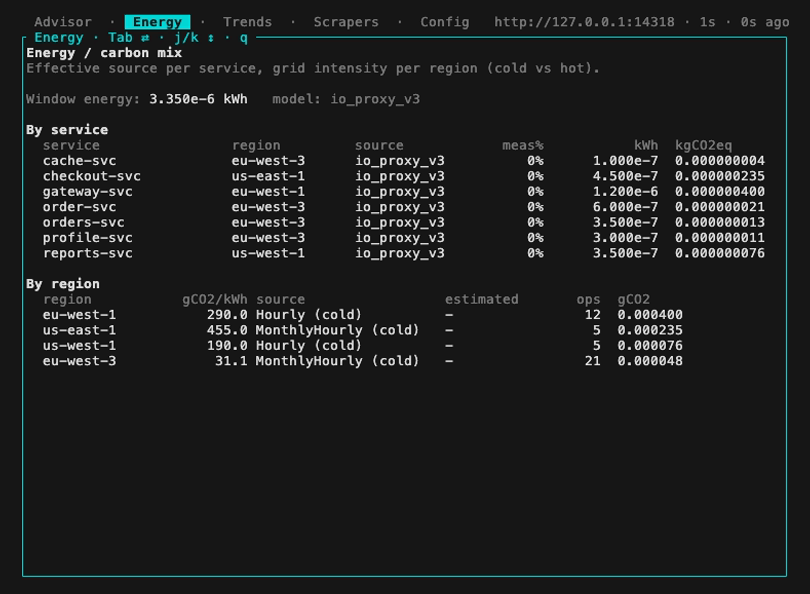Click checkout-svc kgCO2eq value 0.000000235
This screenshot has height=594, width=810.
coord(720,176)
